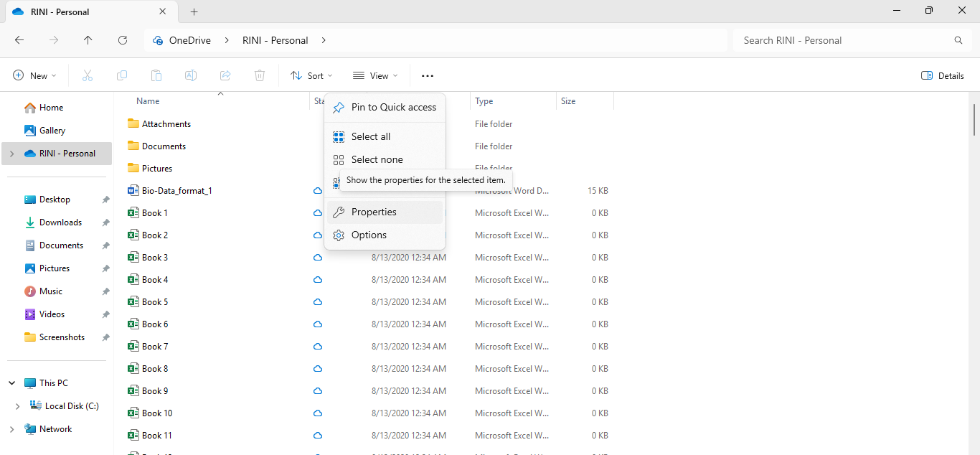
Task: Open a new tab with plus button
Action: coord(194,11)
